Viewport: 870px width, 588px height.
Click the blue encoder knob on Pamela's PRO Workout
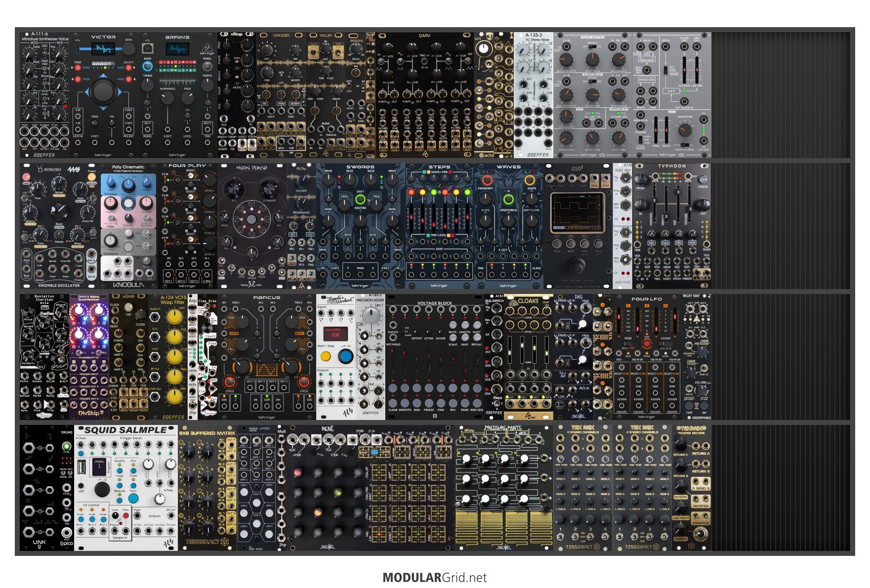tap(346, 356)
